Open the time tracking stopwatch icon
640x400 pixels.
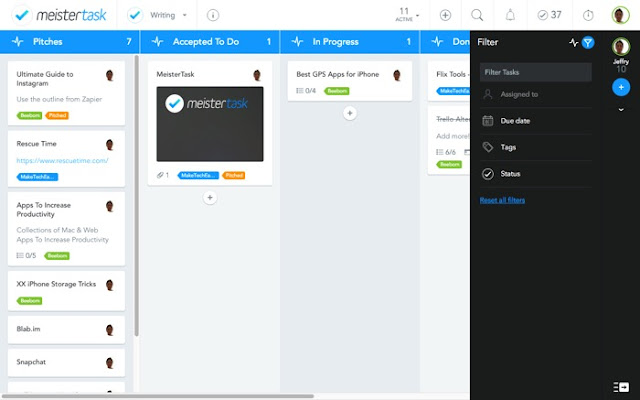pos(588,15)
